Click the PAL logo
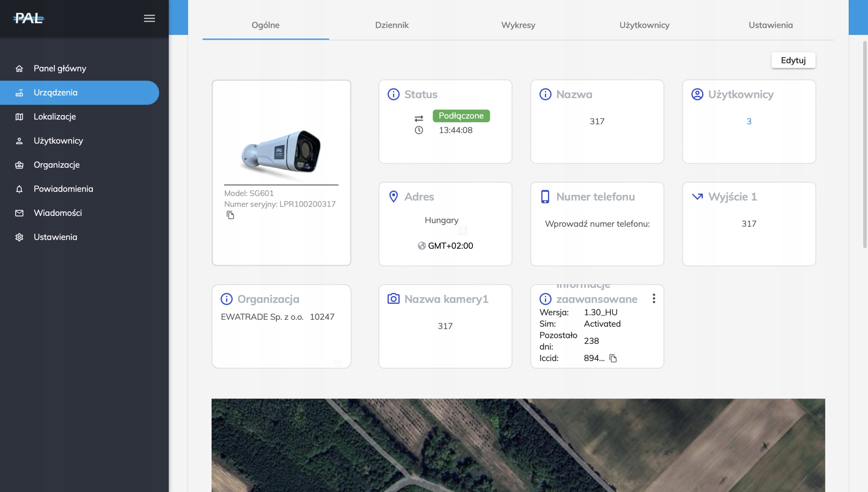 tap(28, 18)
